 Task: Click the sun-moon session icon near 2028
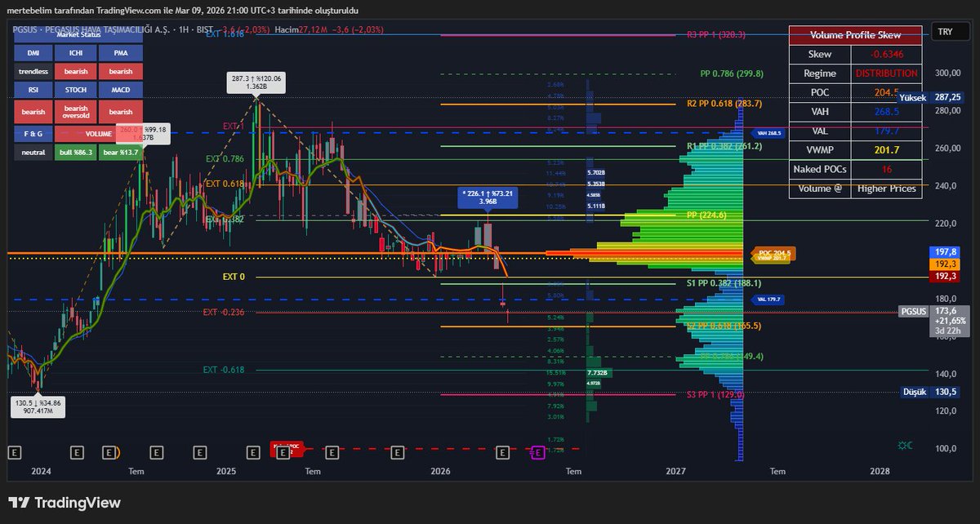(904, 445)
